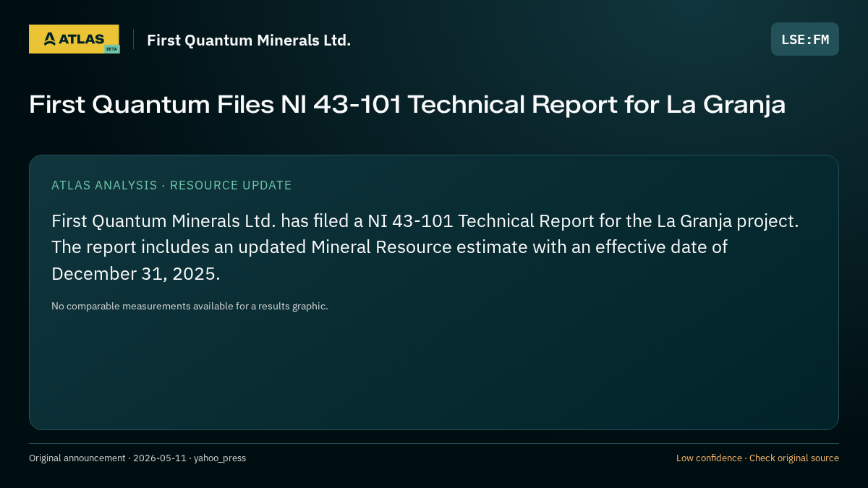Click the LSE:FM ticker badge
The width and height of the screenshot is (868, 488).
coord(804,39)
